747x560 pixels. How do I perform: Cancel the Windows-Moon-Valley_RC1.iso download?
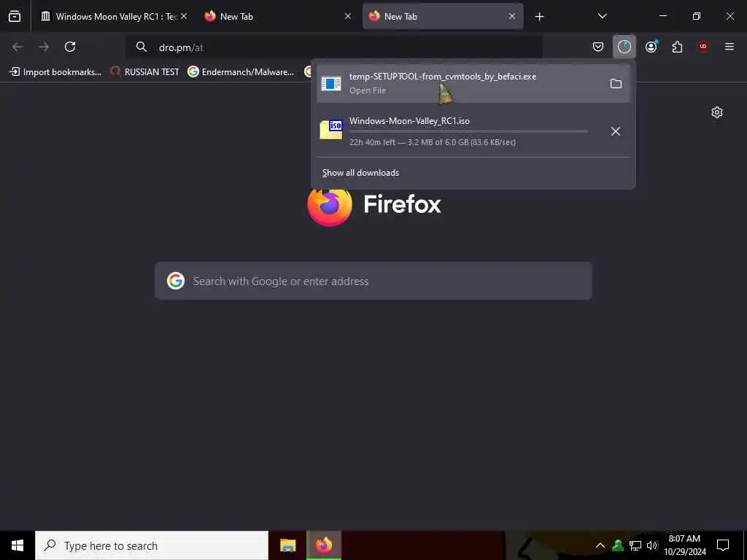tap(616, 131)
